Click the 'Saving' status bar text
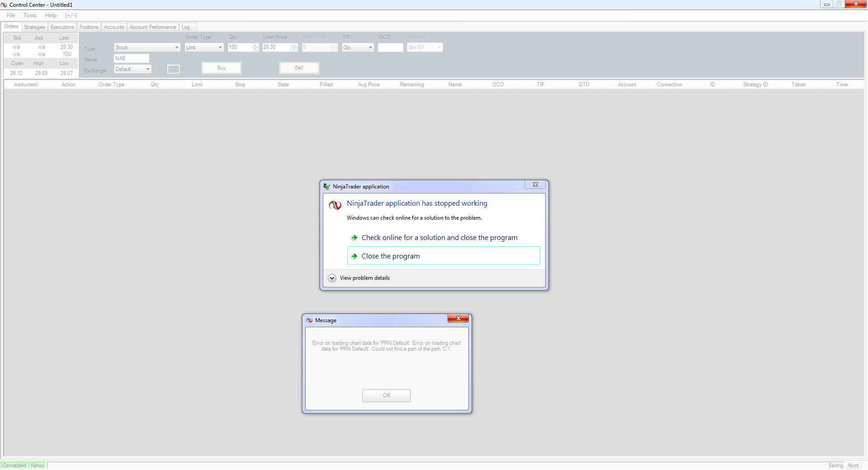Image resolution: width=868 pixels, height=470 pixels. click(x=836, y=465)
